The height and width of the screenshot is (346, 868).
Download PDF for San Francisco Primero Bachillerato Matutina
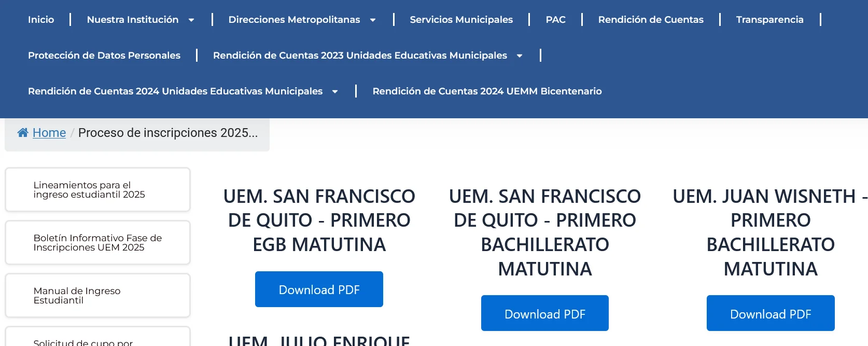(545, 313)
